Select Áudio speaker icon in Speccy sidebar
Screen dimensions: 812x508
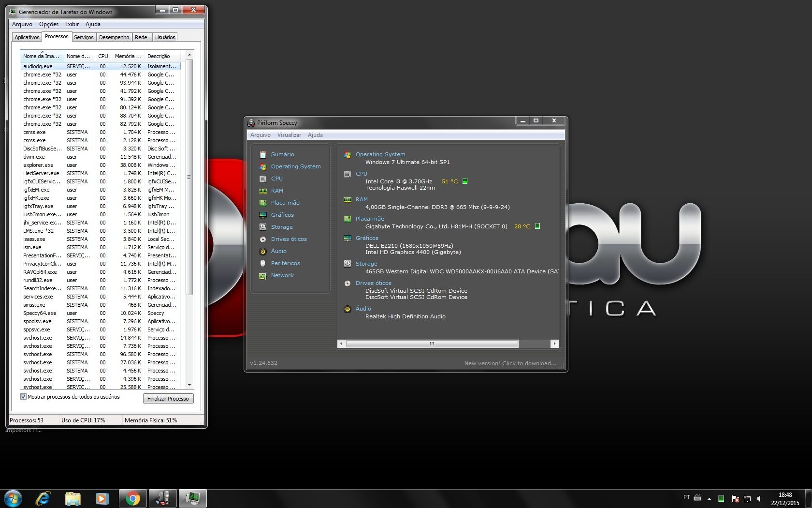[x=263, y=251]
